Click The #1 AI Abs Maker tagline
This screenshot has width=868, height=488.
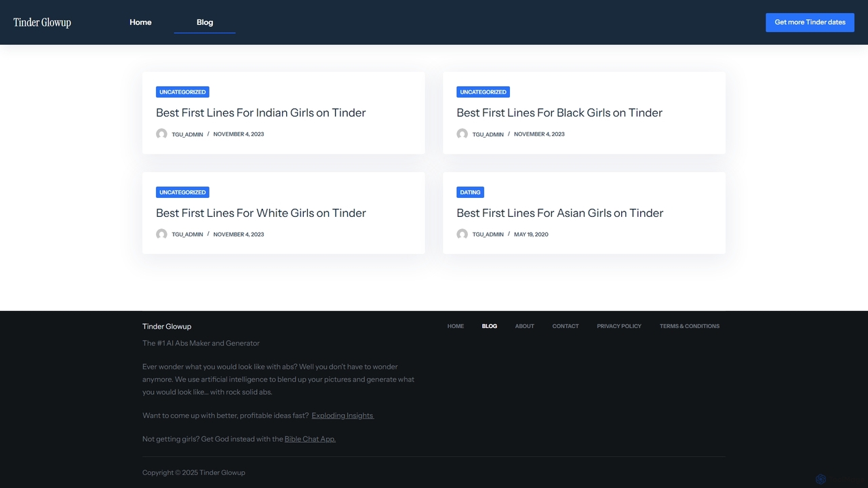click(x=201, y=344)
